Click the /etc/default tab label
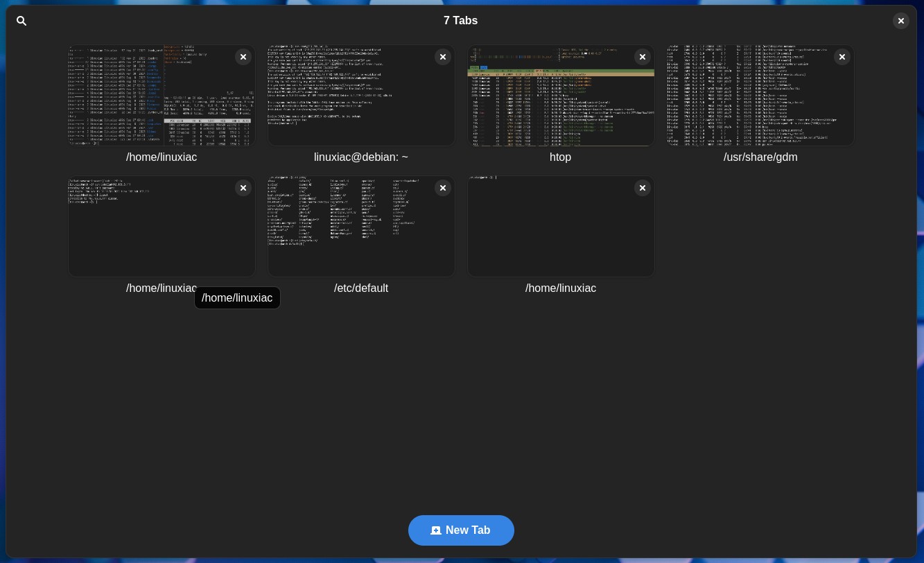The width and height of the screenshot is (924, 563). [x=361, y=288]
